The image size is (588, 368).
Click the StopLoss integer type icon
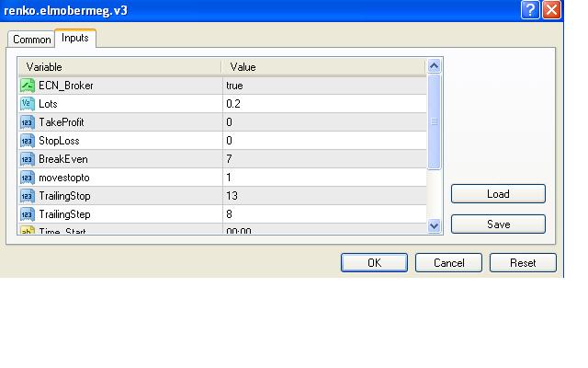tap(28, 141)
